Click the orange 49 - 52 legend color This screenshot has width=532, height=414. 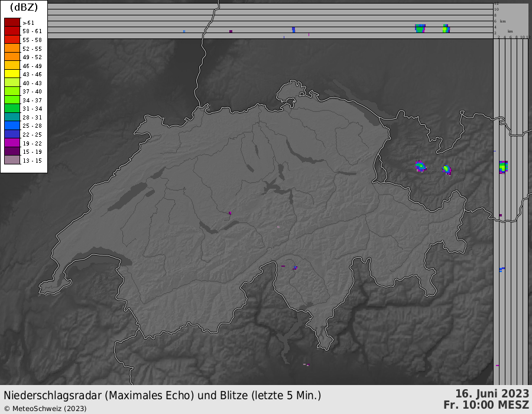click(12, 57)
